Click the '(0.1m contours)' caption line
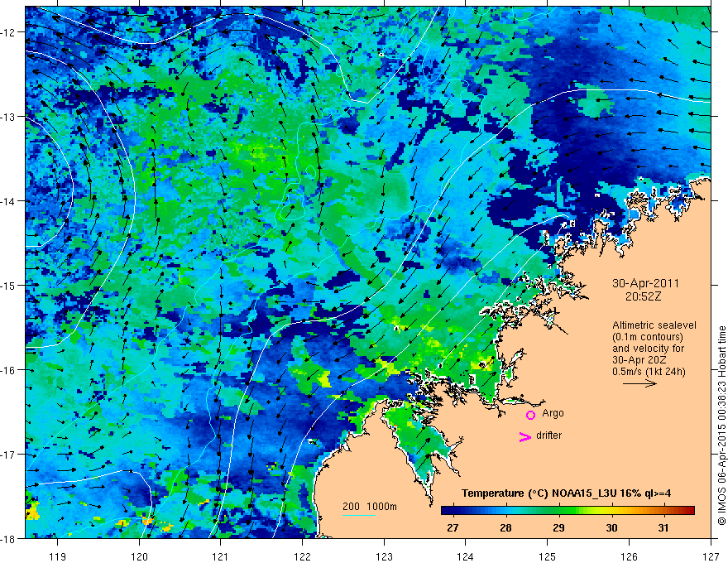This screenshot has height=563, width=728. point(648,337)
